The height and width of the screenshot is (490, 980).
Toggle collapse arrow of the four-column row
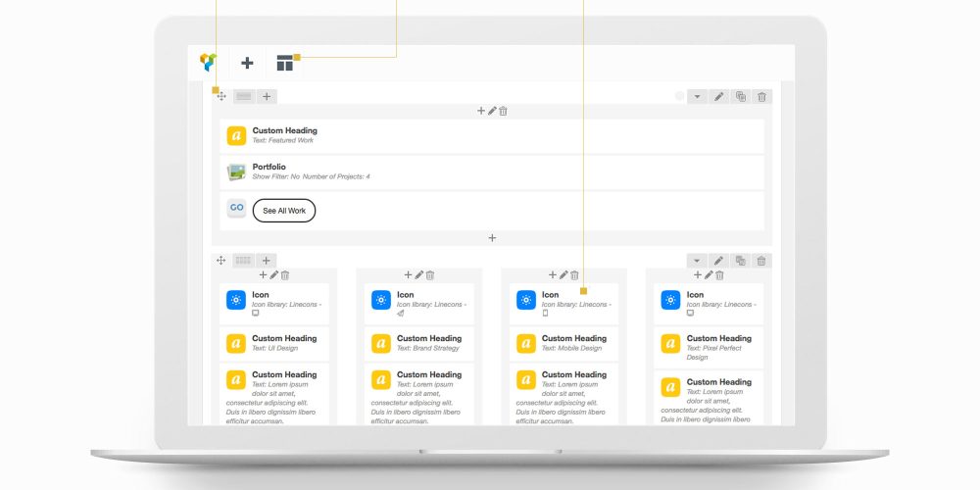[697, 261]
